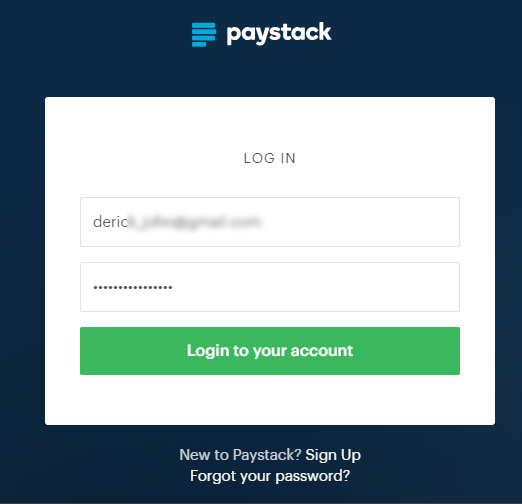The width and height of the screenshot is (522, 504).
Task: Place cursor on the 'deric' email text
Action: [x=110, y=222]
